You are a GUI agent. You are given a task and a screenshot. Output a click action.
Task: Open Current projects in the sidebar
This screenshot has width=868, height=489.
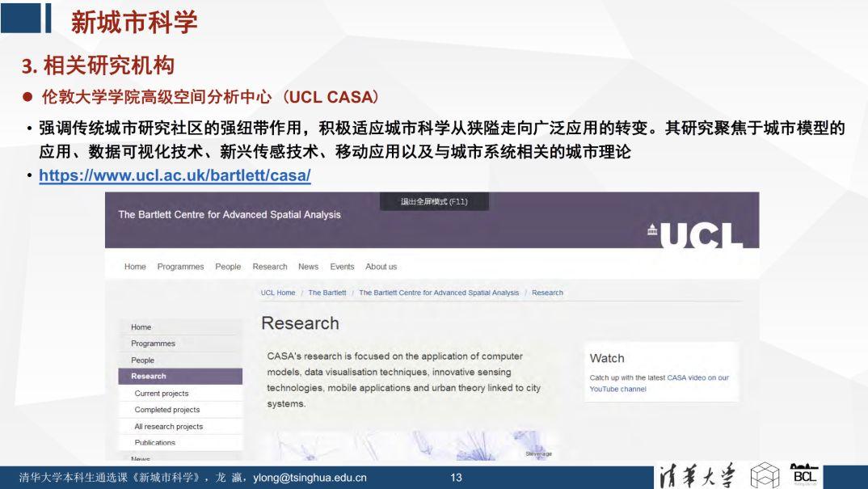180,393
